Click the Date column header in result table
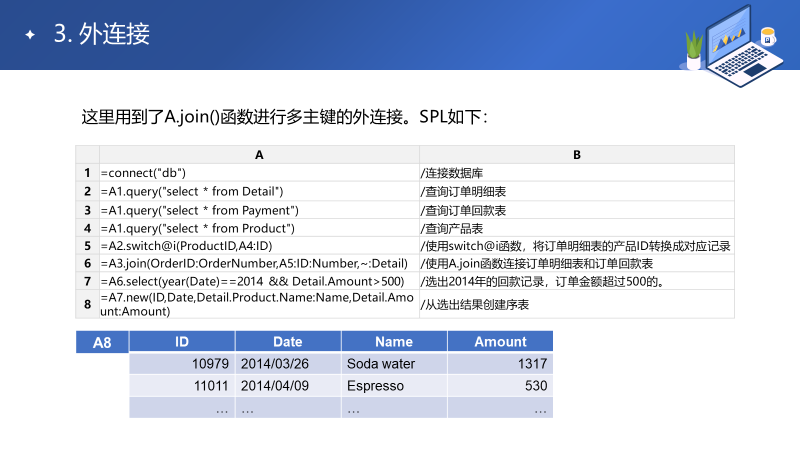Viewport: 800px width, 450px height. click(x=288, y=341)
